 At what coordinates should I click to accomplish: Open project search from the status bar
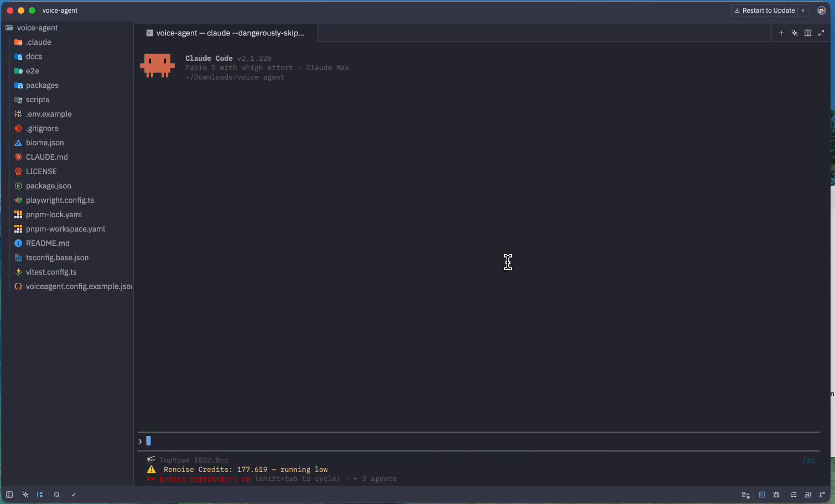click(57, 495)
